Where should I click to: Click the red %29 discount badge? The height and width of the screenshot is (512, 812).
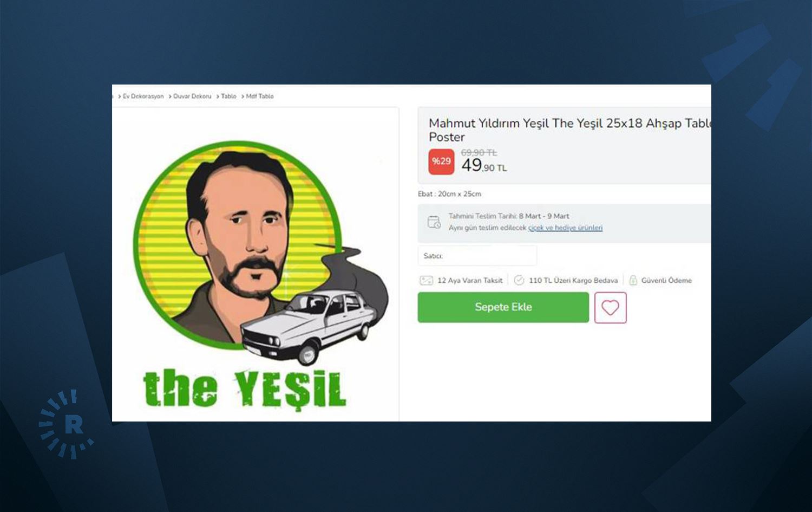[x=441, y=161]
